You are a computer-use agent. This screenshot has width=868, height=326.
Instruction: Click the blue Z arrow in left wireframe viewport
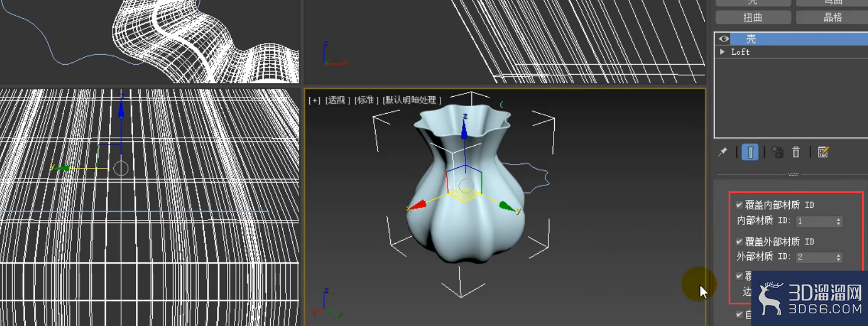[x=121, y=109]
